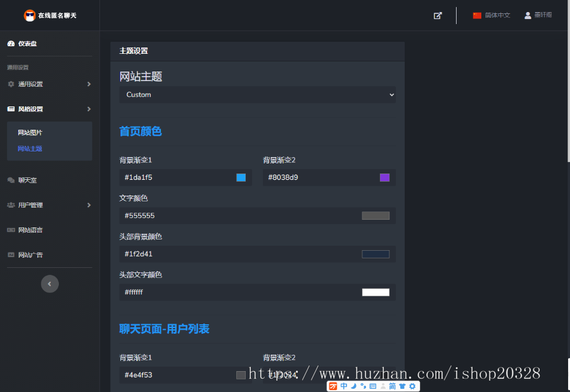Open the dark navy #1f2d41 color swatch
The height and width of the screenshot is (392, 570).
point(376,254)
